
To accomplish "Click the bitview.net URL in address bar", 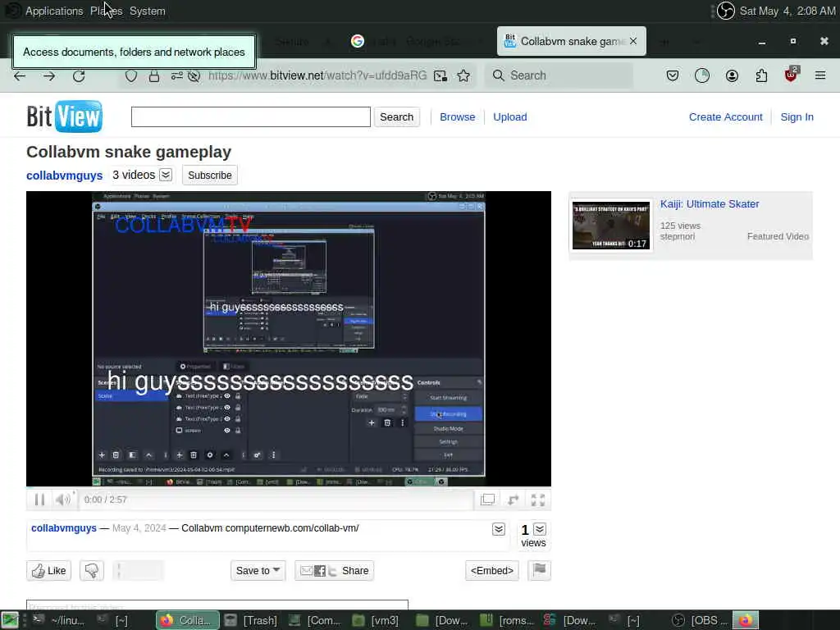I will click(x=317, y=75).
